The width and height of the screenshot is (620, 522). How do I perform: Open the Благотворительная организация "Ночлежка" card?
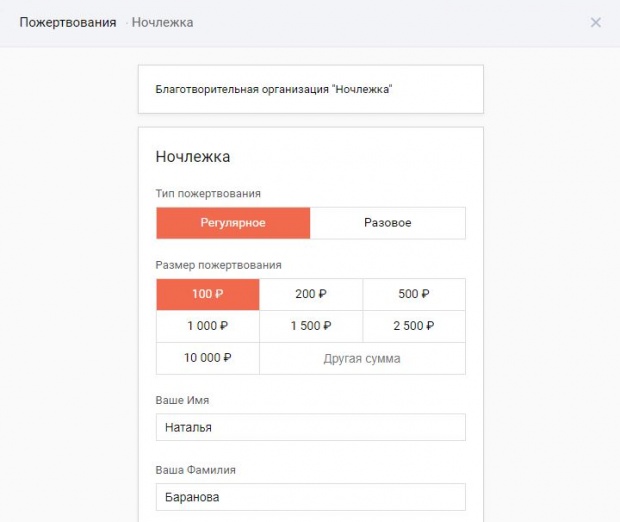(310, 89)
